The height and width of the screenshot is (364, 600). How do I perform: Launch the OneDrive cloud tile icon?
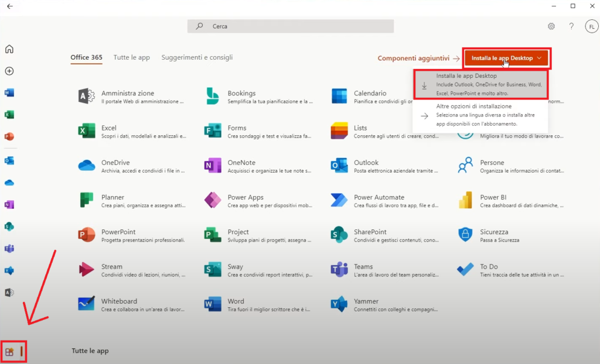pos(87,166)
